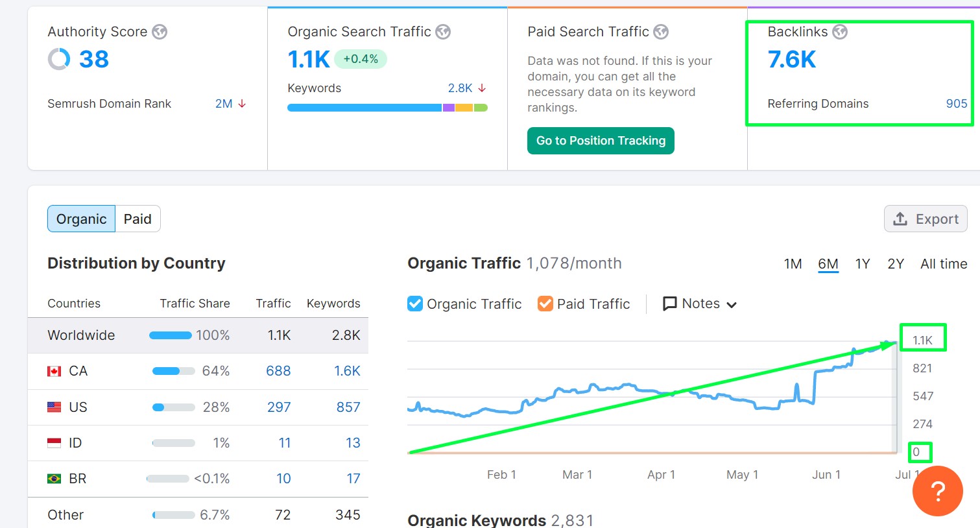This screenshot has height=528, width=980.
Task: Open the Paid Search Traffic info icon
Action: [662, 31]
